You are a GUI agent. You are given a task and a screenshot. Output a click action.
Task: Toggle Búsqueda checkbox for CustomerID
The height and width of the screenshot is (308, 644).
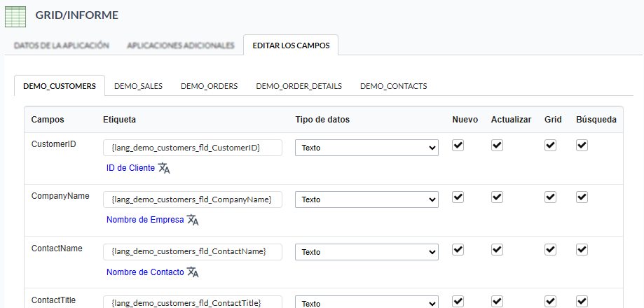(582, 145)
